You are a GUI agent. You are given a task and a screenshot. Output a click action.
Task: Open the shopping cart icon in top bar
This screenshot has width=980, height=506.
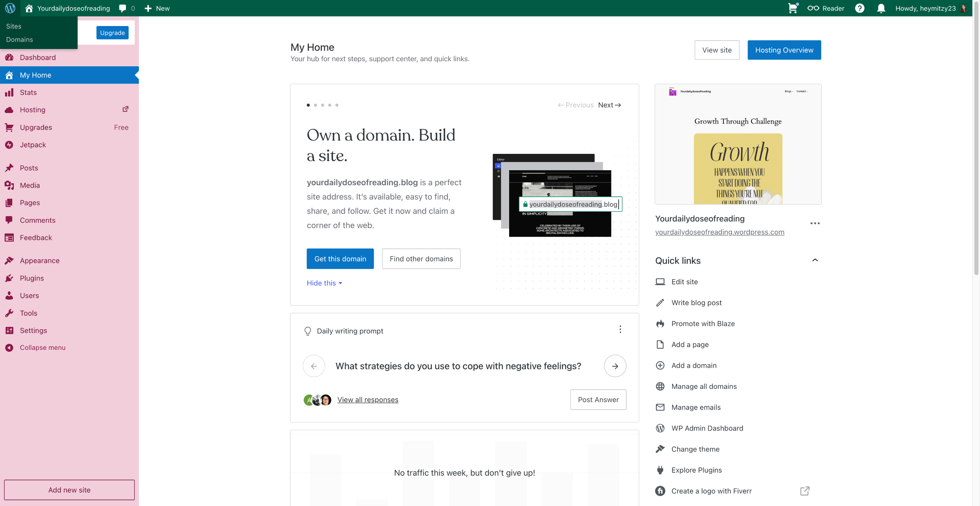[x=792, y=8]
